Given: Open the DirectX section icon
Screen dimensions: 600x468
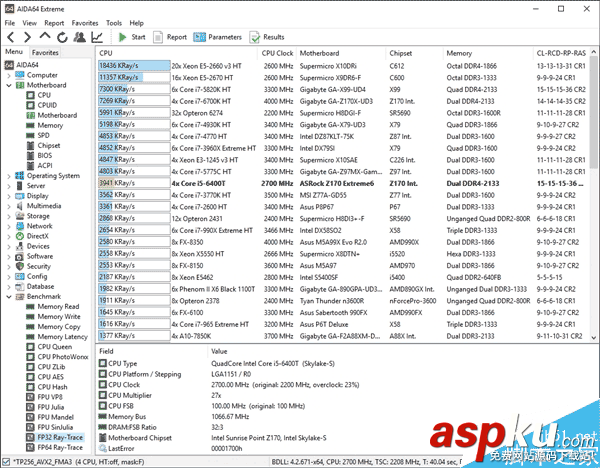Looking at the screenshot, I should coord(20,236).
